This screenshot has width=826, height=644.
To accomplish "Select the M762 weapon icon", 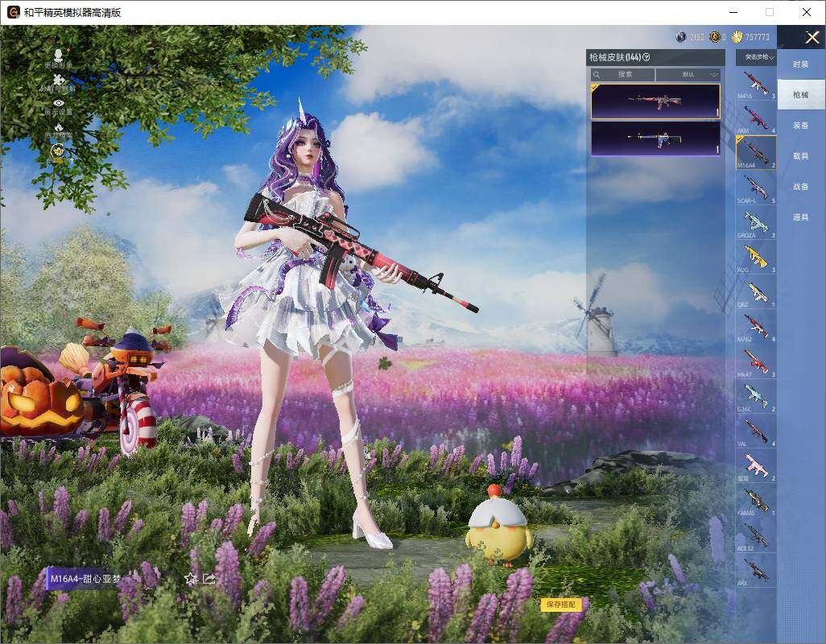I will point(756,327).
